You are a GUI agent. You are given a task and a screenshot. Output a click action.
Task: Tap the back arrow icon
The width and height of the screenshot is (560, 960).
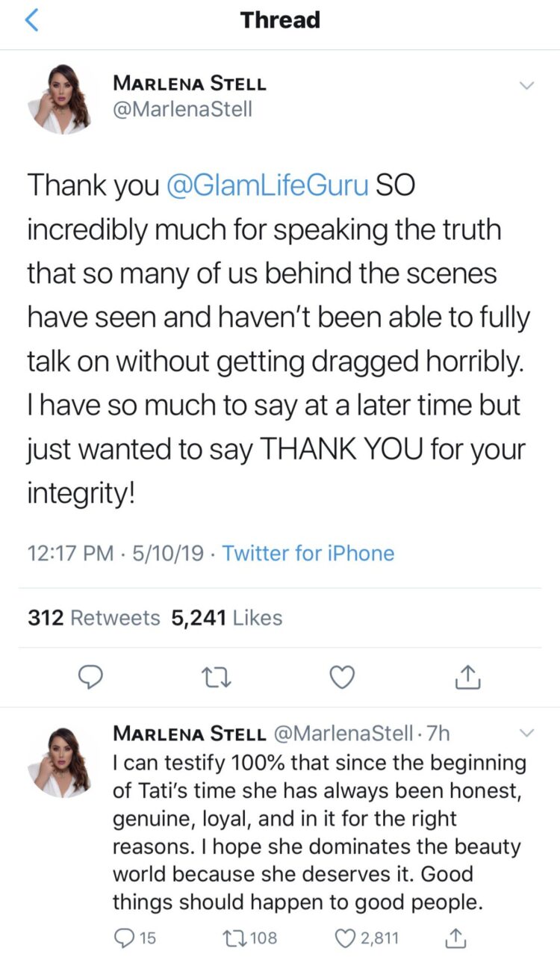click(31, 21)
